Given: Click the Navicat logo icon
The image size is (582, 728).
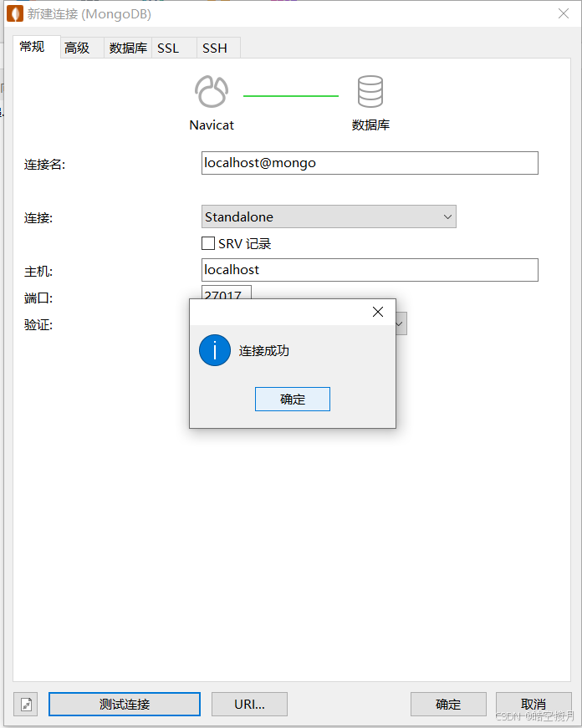Looking at the screenshot, I should pyautogui.click(x=212, y=91).
